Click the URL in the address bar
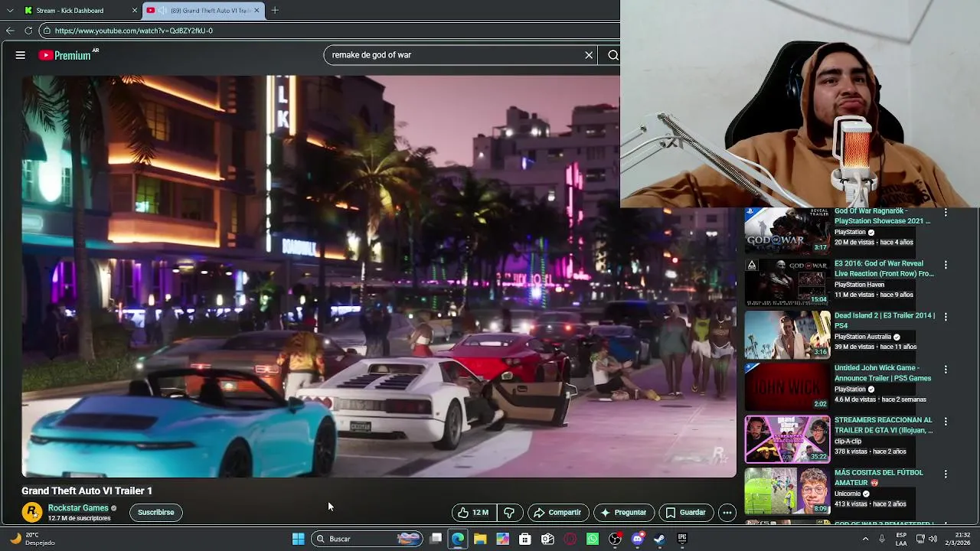Screen dimensions: 980x551 click(x=134, y=31)
